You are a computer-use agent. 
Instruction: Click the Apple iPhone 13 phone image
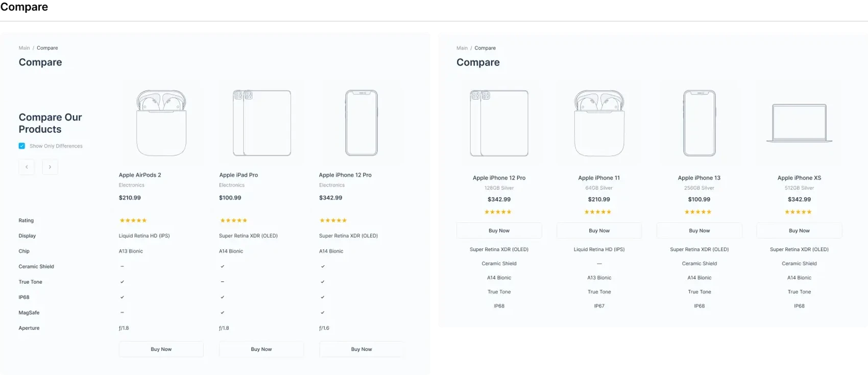699,123
